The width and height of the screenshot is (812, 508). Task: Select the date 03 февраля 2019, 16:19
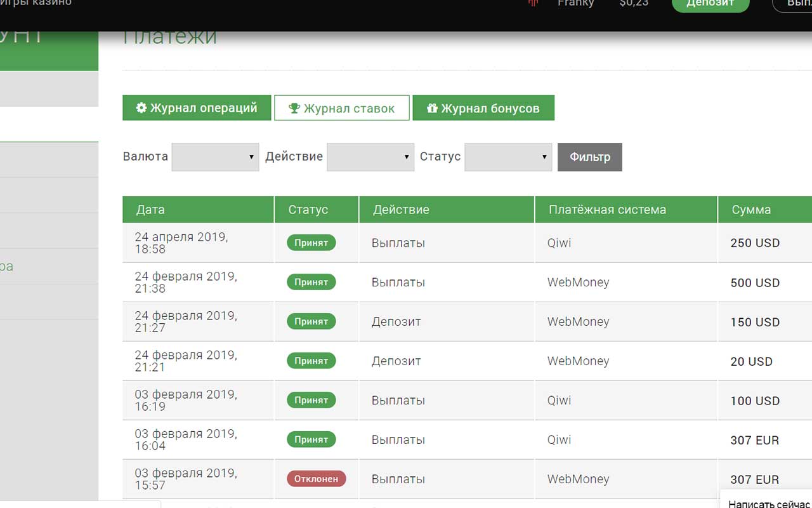[186, 401]
